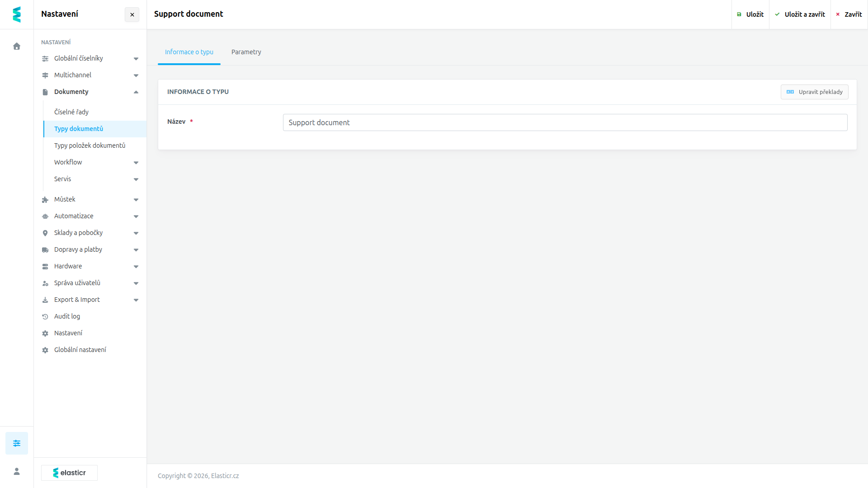Image resolution: width=868 pixels, height=488 pixels.
Task: Expand Dopravy a platby arrow
Action: pyautogui.click(x=136, y=250)
